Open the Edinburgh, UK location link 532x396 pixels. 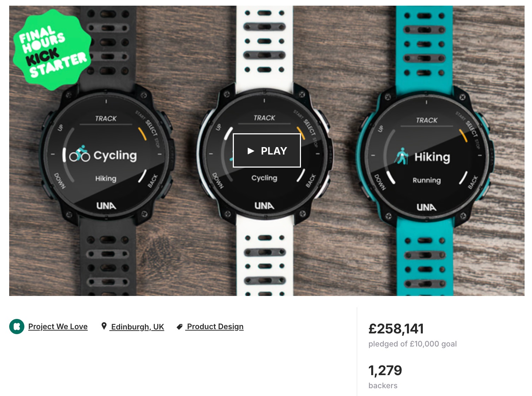137,327
